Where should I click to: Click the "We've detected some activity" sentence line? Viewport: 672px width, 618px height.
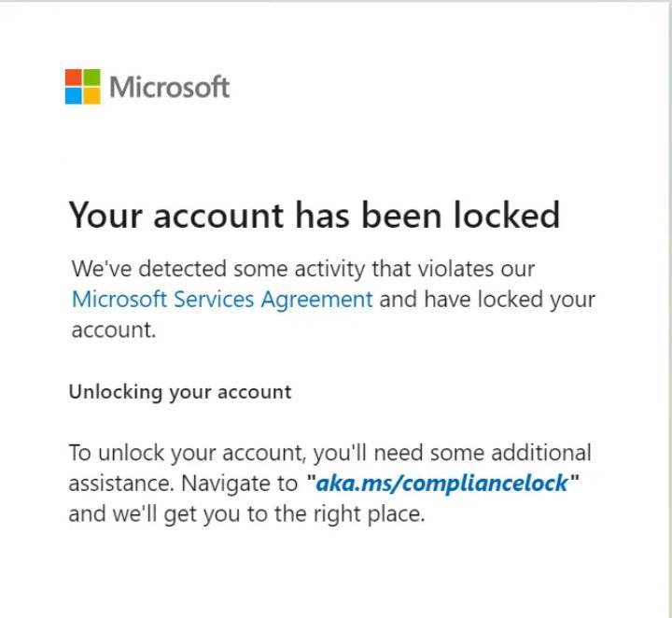[303, 269]
